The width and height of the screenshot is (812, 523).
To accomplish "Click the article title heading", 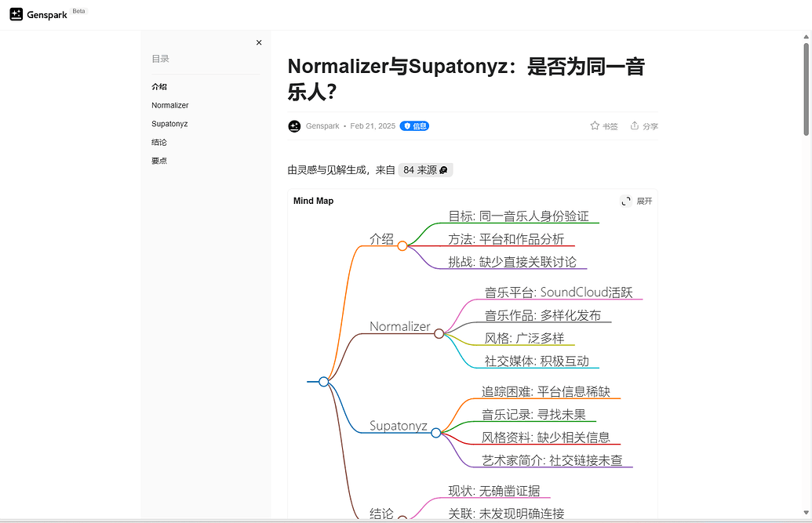I will tap(466, 79).
